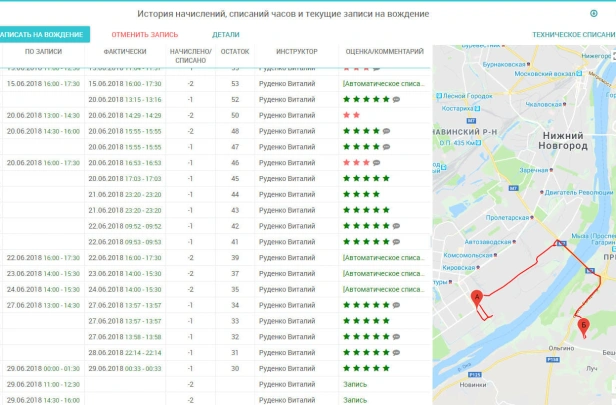Sort by the 'По записи' column header
The height and width of the screenshot is (405, 616).
coord(43,51)
